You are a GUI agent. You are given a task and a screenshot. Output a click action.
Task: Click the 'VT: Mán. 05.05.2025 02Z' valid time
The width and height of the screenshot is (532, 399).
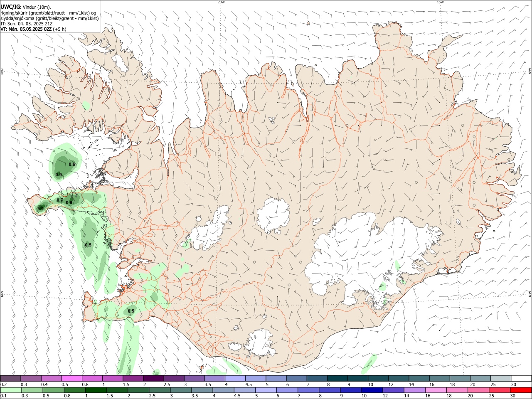(26, 29)
